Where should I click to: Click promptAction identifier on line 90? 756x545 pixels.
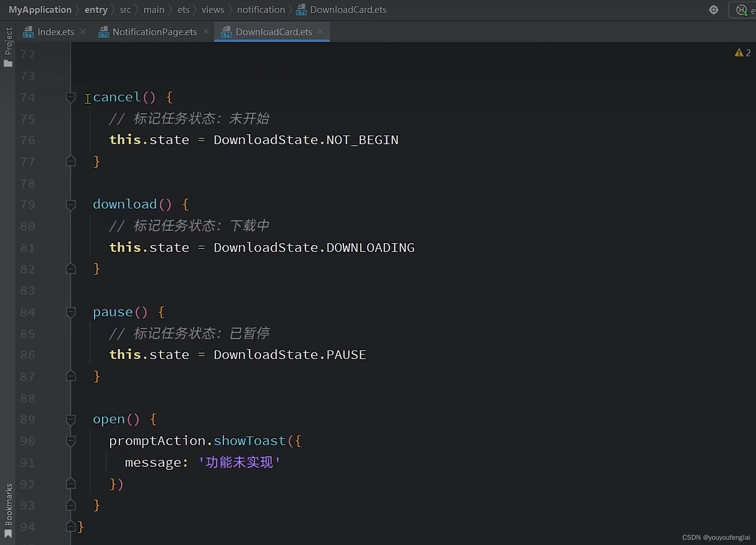157,441
